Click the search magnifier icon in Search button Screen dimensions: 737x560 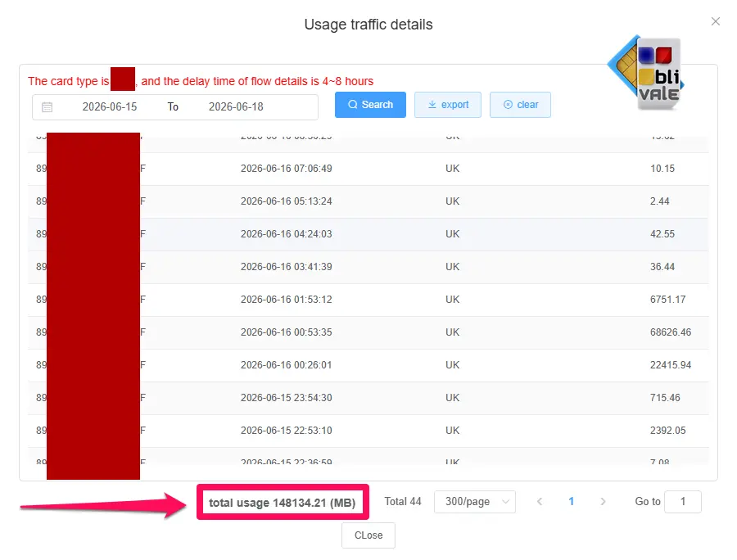pos(352,105)
